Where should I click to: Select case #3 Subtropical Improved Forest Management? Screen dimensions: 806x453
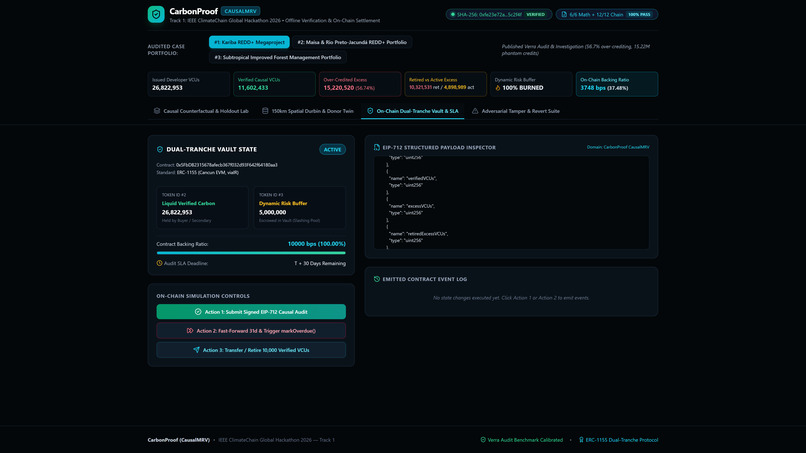pyautogui.click(x=278, y=57)
